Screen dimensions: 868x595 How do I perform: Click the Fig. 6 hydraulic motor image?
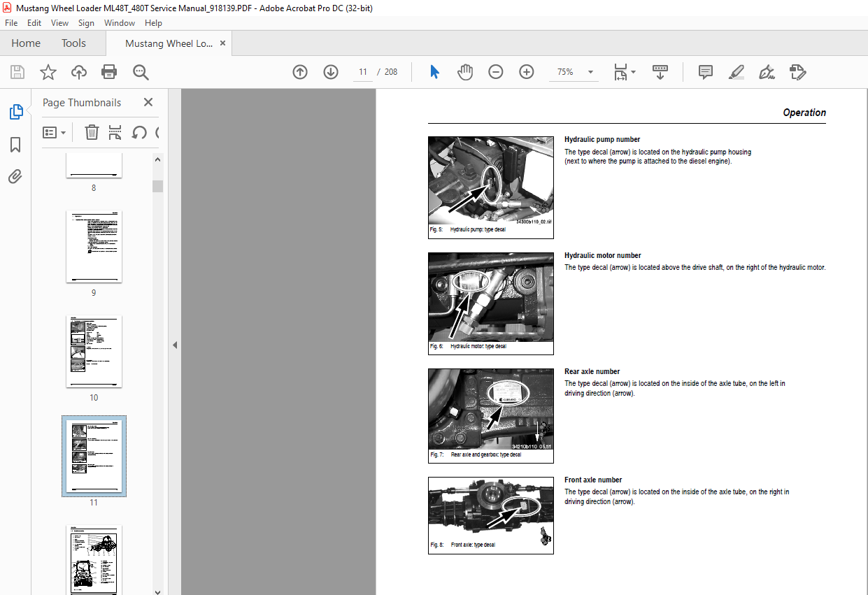(491, 296)
